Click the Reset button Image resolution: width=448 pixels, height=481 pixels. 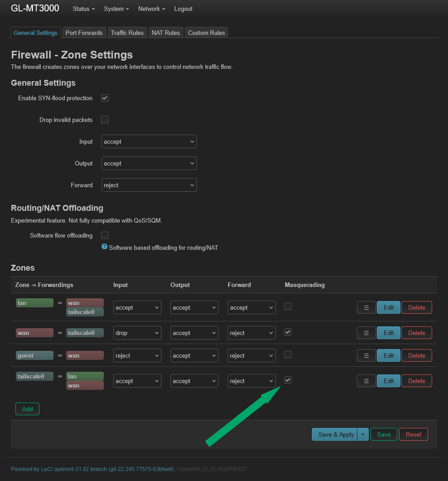413,434
